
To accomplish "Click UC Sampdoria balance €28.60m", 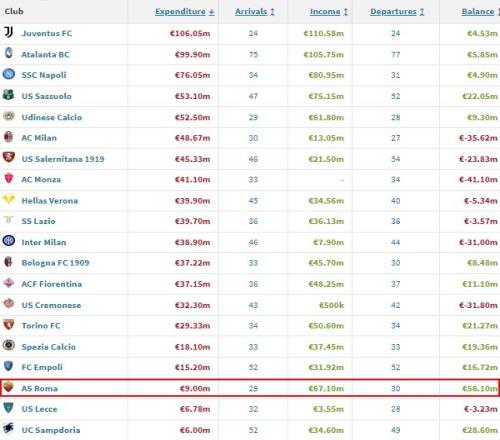I will tap(480, 430).
